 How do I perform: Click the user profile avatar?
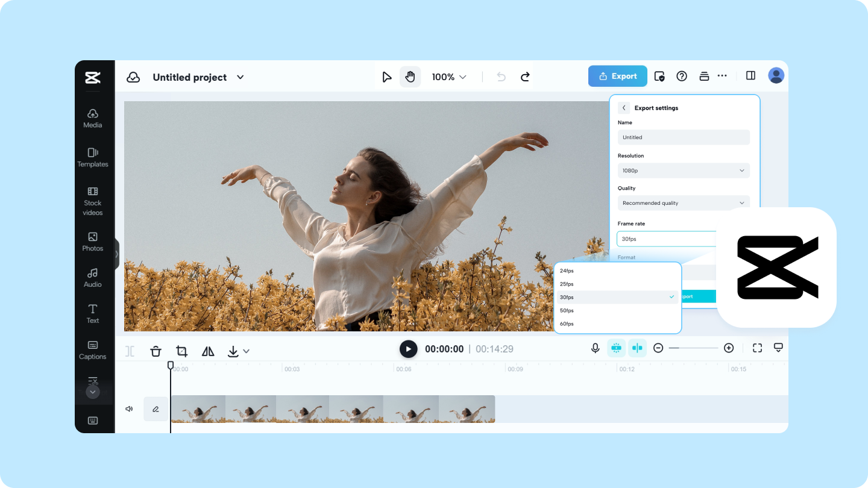click(776, 75)
